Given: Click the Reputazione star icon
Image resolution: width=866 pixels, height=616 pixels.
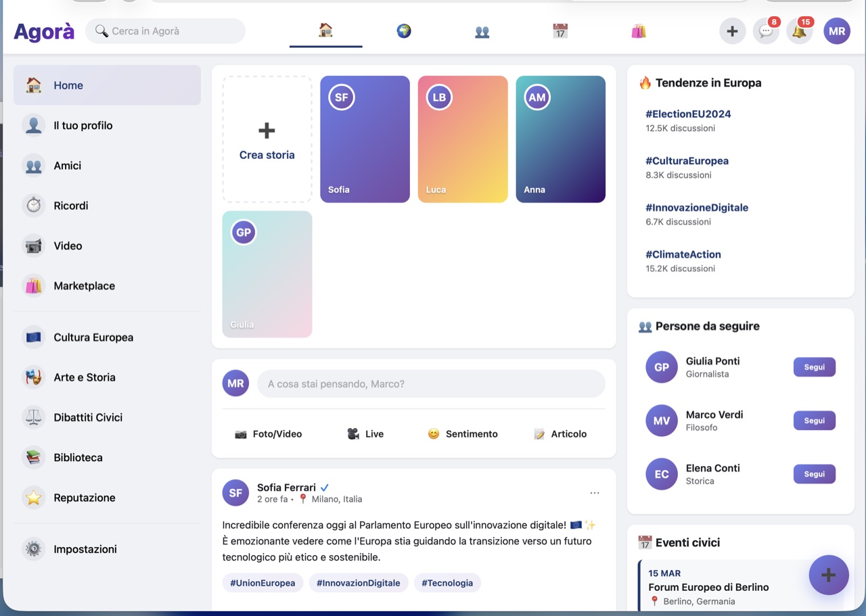Looking at the screenshot, I should point(34,498).
